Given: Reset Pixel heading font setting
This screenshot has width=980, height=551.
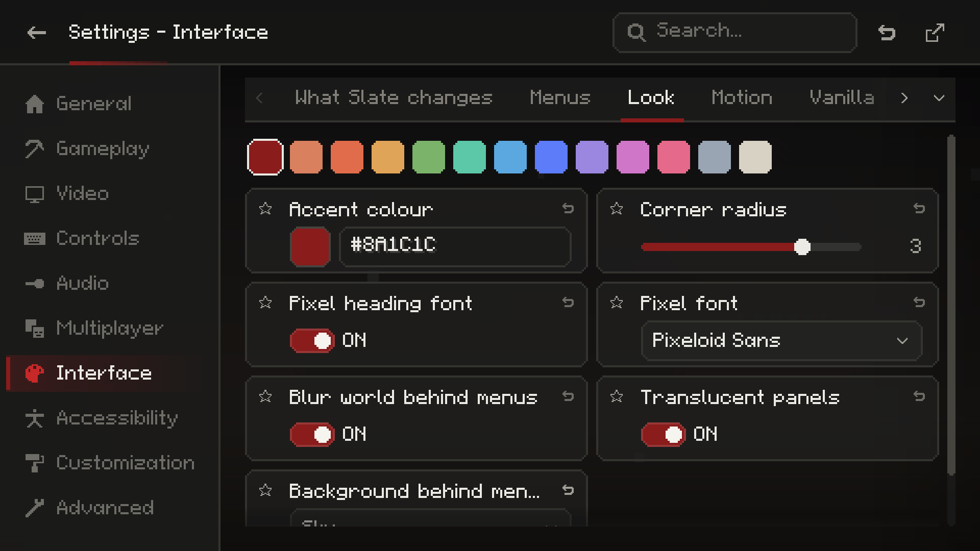Looking at the screenshot, I should [568, 303].
